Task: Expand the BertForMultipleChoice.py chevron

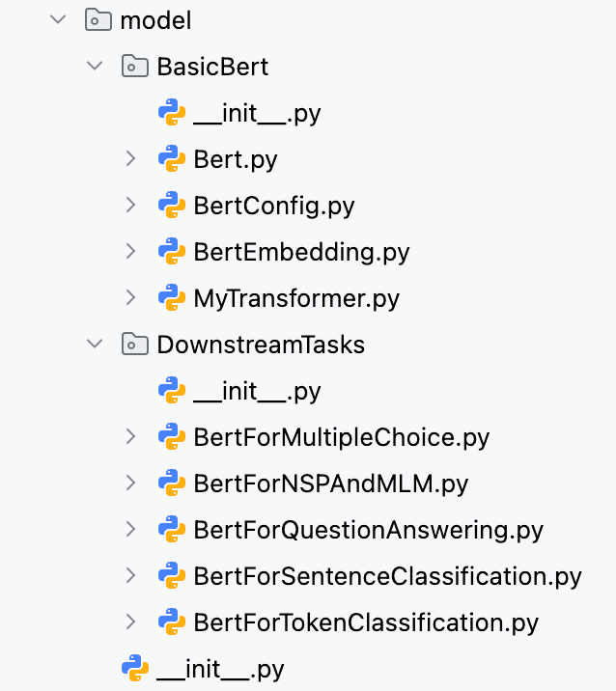Action: point(130,437)
